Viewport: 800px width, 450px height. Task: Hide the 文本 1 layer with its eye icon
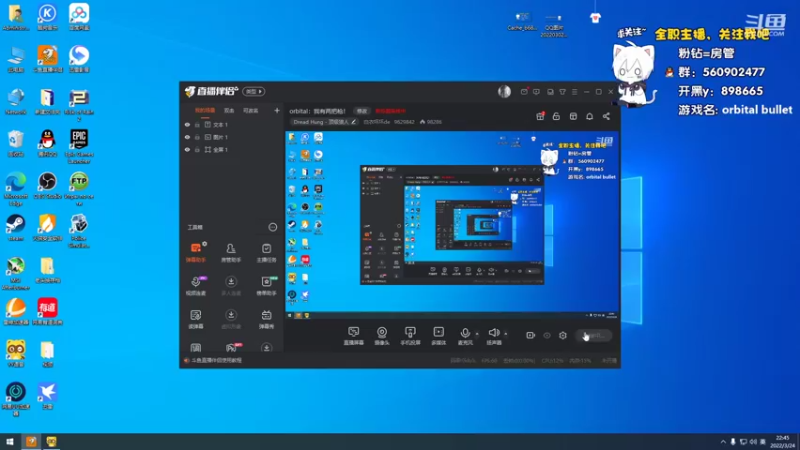(x=187, y=124)
